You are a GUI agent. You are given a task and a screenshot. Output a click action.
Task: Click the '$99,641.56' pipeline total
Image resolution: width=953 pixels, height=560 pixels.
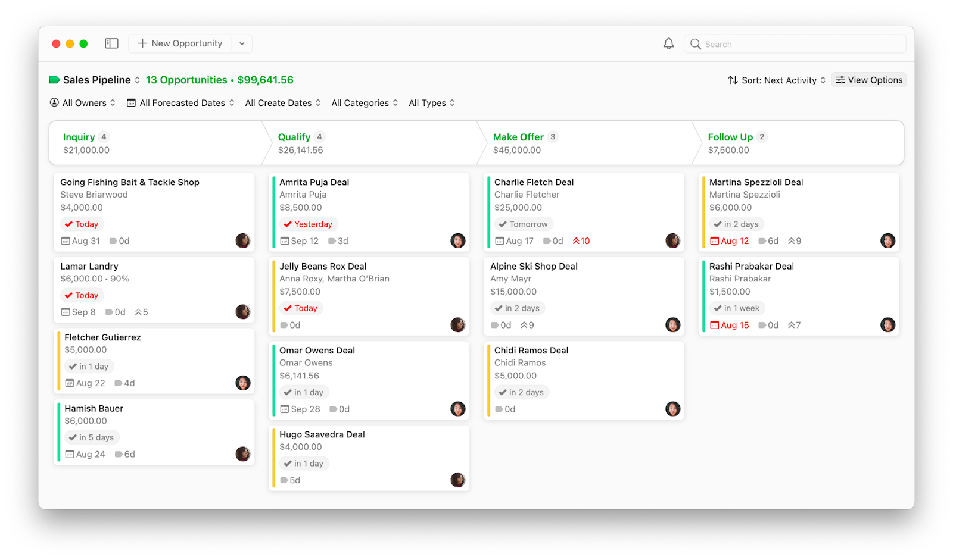click(265, 80)
